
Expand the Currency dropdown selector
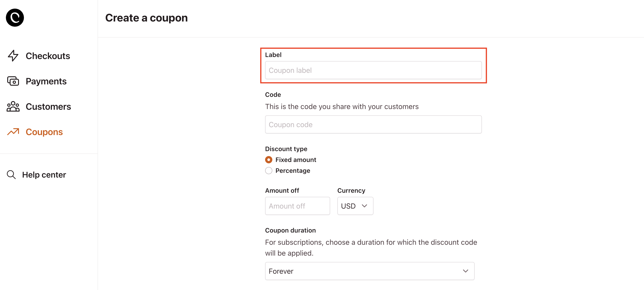pyautogui.click(x=355, y=206)
